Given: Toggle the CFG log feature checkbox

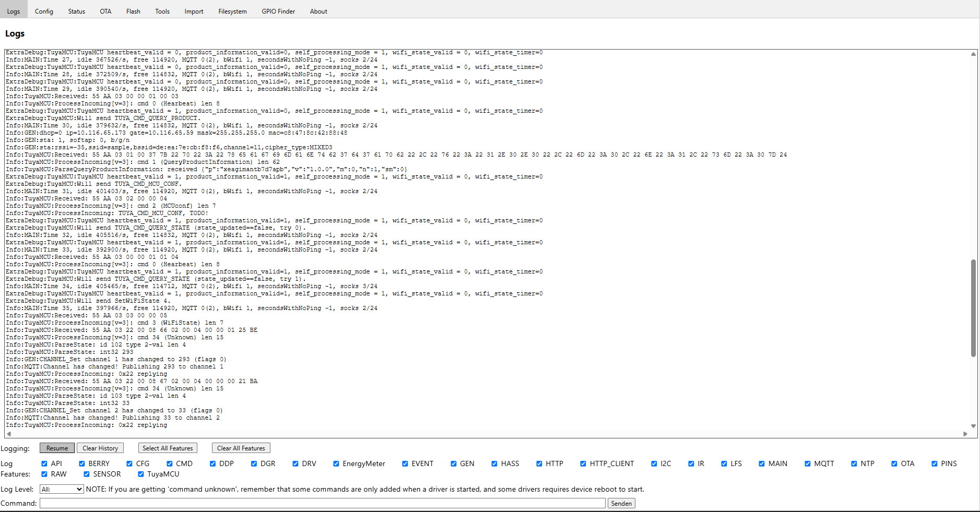Looking at the screenshot, I should point(129,463).
